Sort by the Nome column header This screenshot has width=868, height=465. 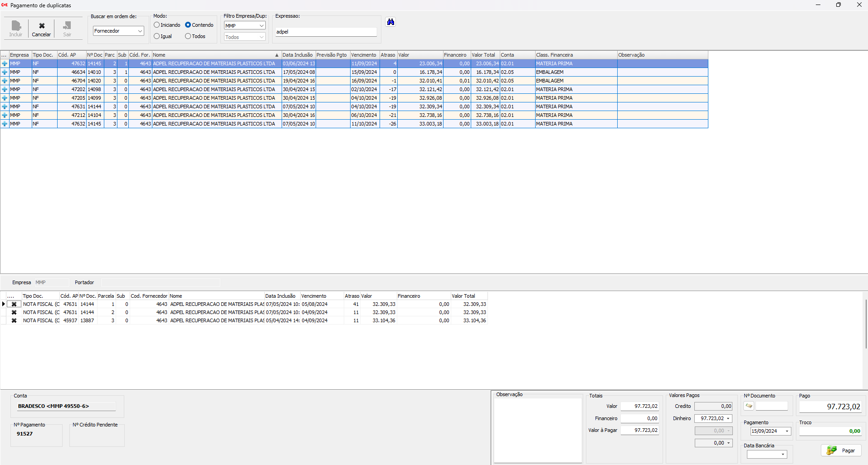click(213, 55)
